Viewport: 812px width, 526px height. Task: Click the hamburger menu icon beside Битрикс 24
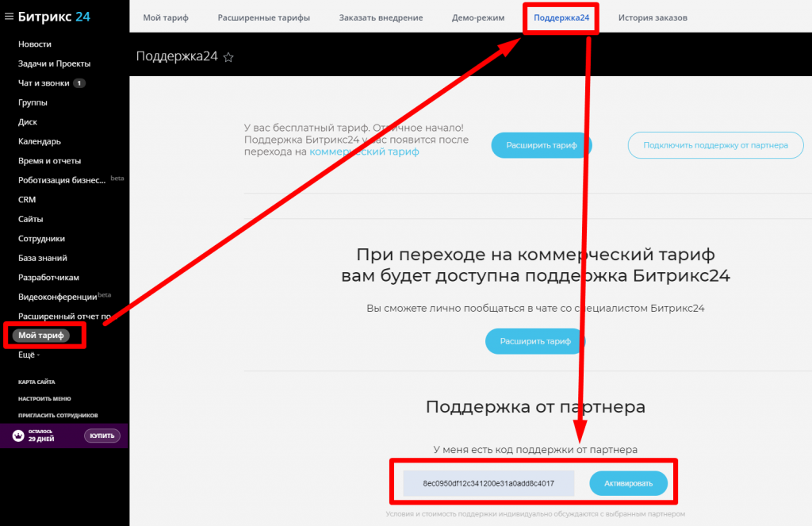[x=10, y=17]
